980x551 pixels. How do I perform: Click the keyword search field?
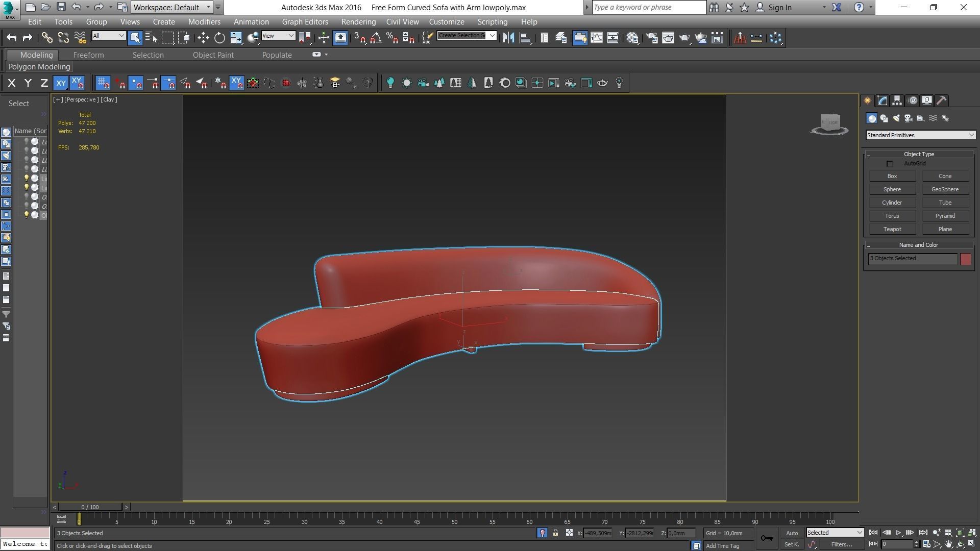click(x=649, y=7)
